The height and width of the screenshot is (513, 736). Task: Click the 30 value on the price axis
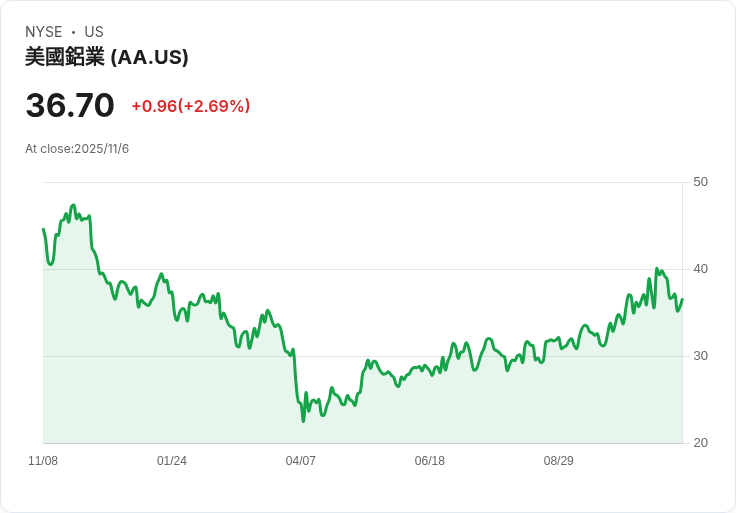(x=700, y=356)
